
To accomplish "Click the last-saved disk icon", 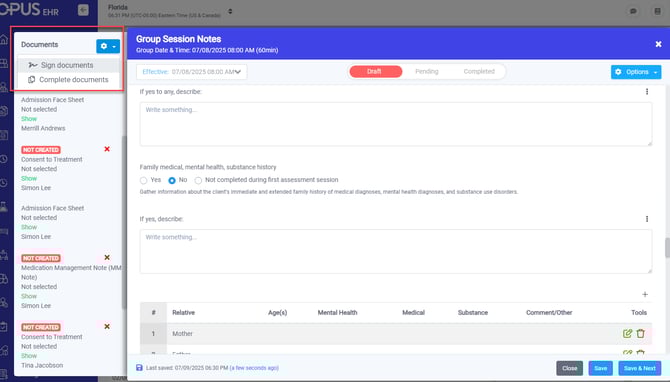I will coord(139,367).
